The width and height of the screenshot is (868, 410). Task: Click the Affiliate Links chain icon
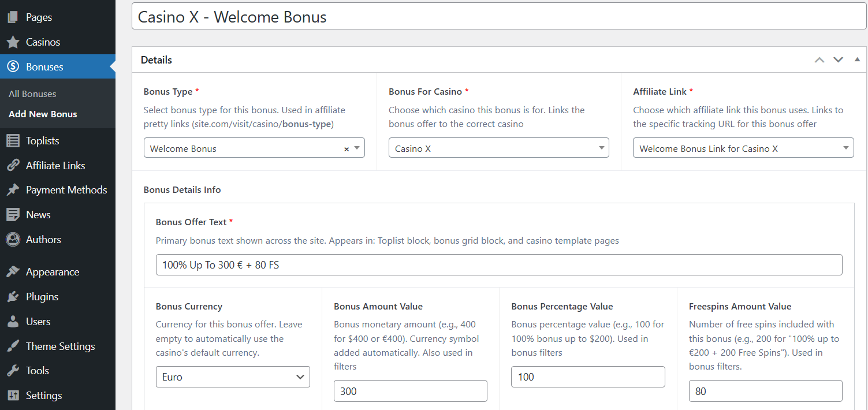coord(13,166)
